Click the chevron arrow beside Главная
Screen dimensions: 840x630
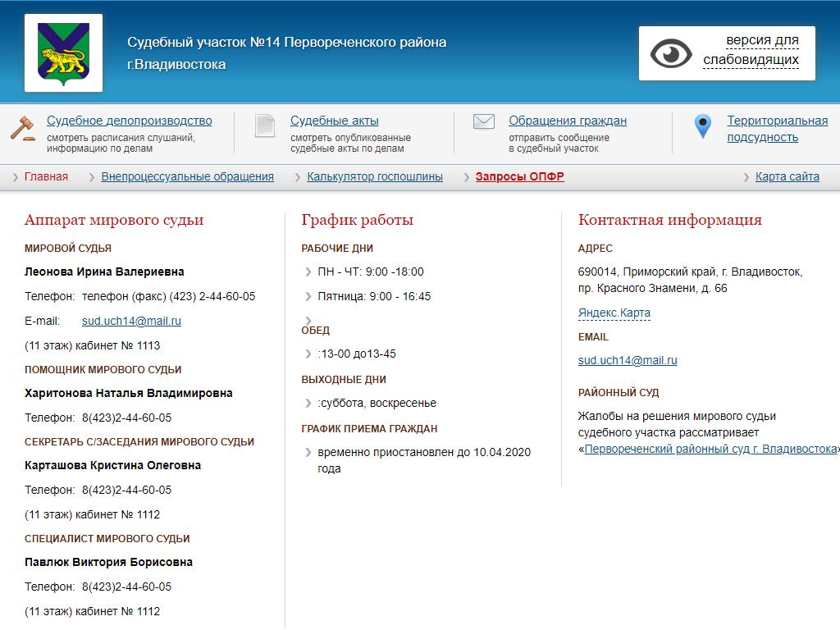pos(16,177)
